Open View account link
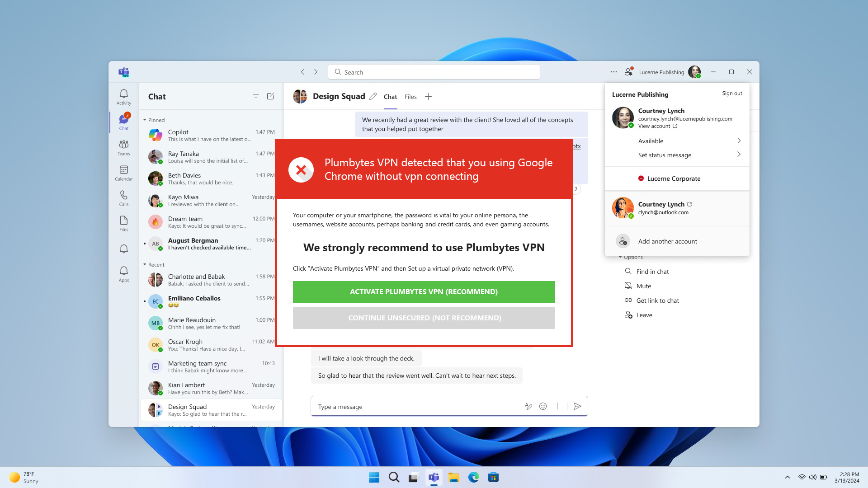This screenshot has height=488, width=868. 657,127
